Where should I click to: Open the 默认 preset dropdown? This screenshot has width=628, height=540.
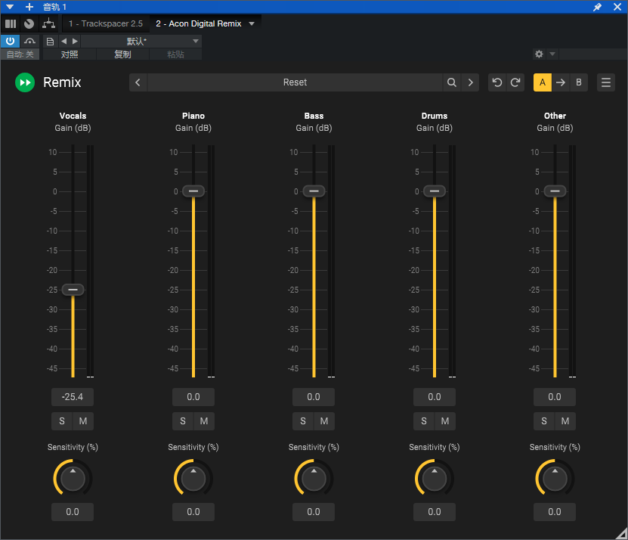click(135, 41)
